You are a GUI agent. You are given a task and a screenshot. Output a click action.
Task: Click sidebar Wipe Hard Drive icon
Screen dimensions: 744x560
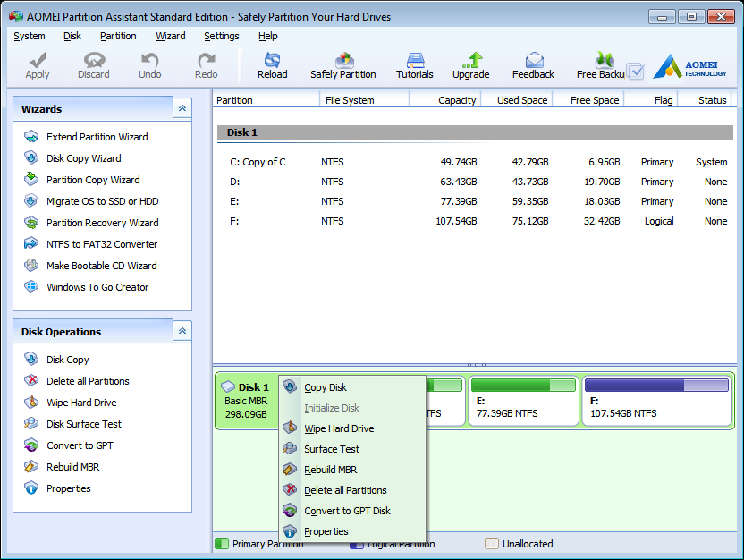point(31,403)
